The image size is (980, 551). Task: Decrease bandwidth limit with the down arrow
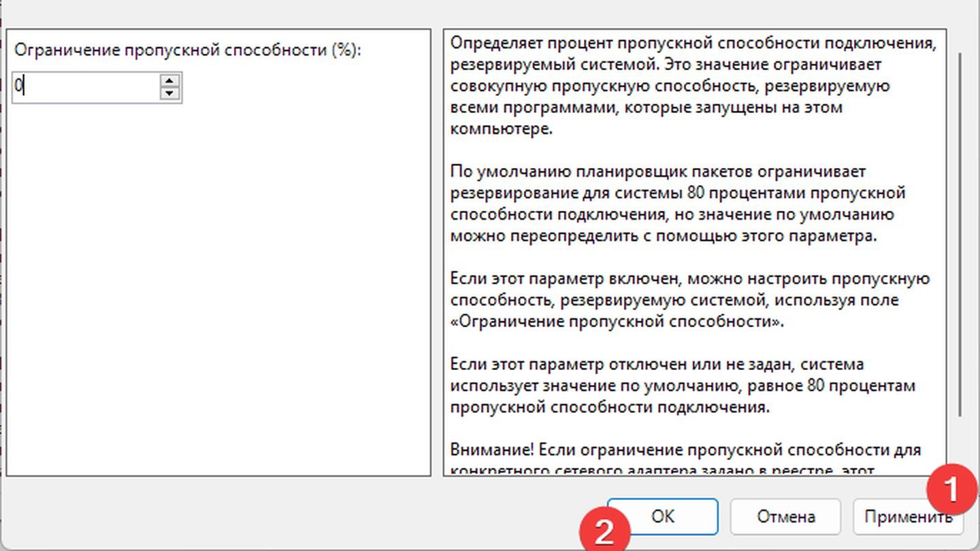point(169,93)
